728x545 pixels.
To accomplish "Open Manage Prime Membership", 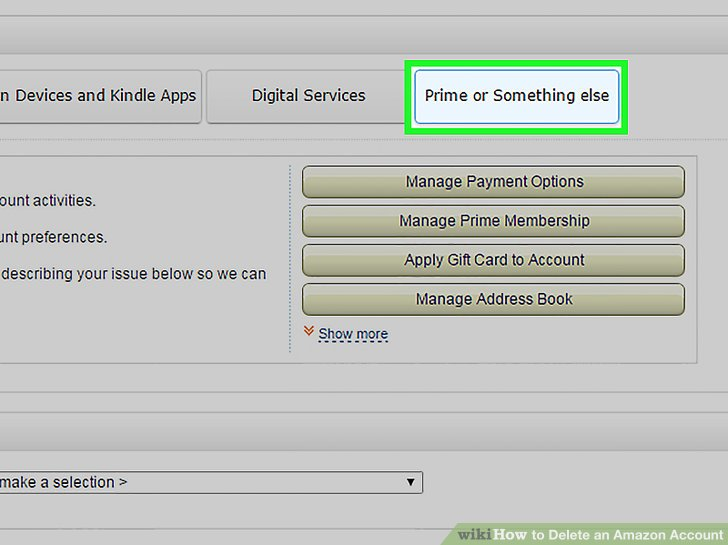I will tap(493, 221).
